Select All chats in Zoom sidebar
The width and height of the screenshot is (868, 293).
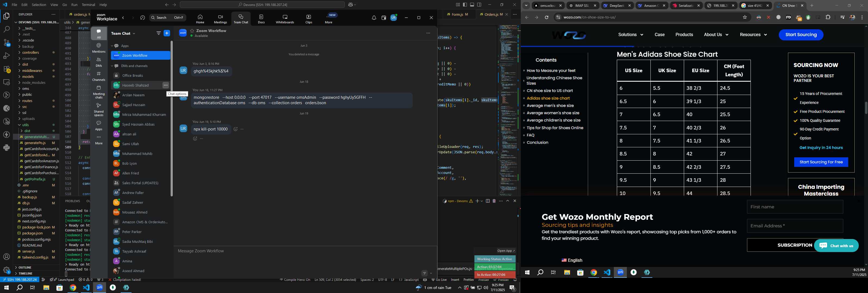point(99,34)
